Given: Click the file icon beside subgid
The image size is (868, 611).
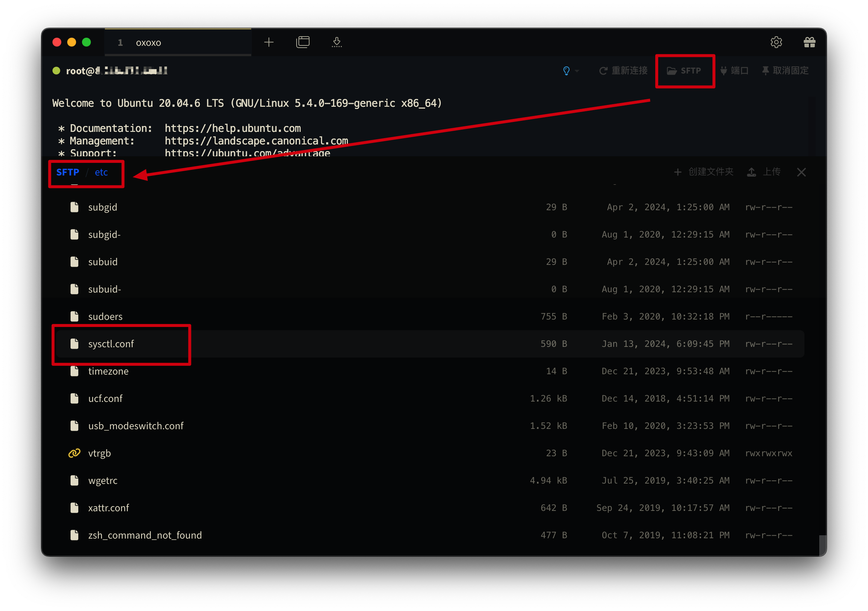Looking at the screenshot, I should tap(75, 207).
